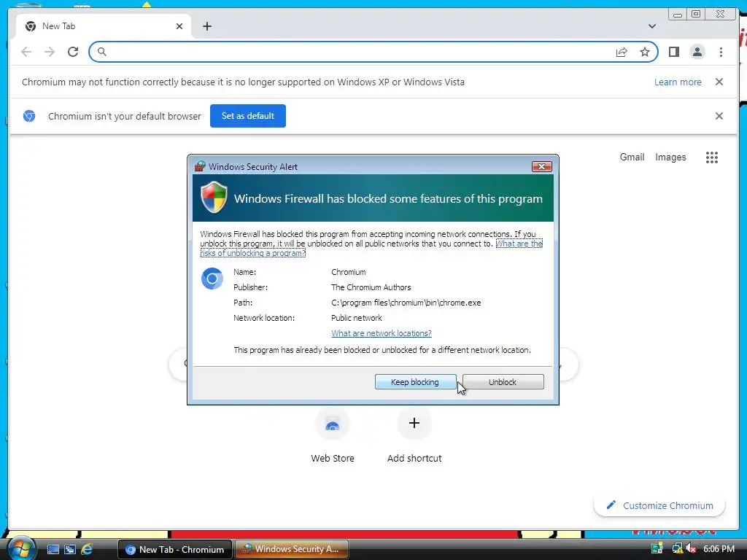The height and width of the screenshot is (560, 747).
Task: Switch to Windows Security Alert taskbar item
Action: click(x=292, y=550)
